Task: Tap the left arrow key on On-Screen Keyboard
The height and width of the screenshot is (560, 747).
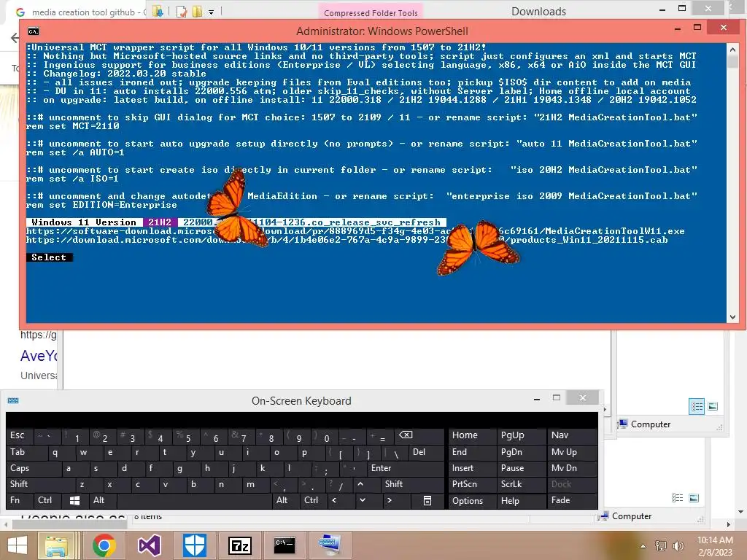Action: 334,500
